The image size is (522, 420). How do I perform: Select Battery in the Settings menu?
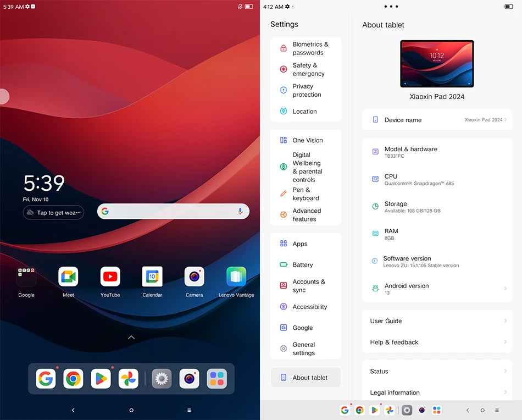coord(302,265)
